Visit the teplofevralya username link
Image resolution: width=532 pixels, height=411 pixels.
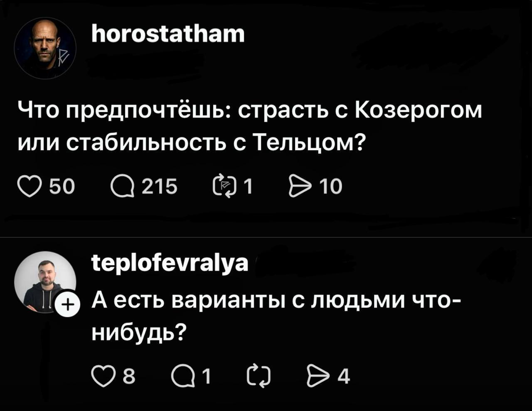coord(170,263)
